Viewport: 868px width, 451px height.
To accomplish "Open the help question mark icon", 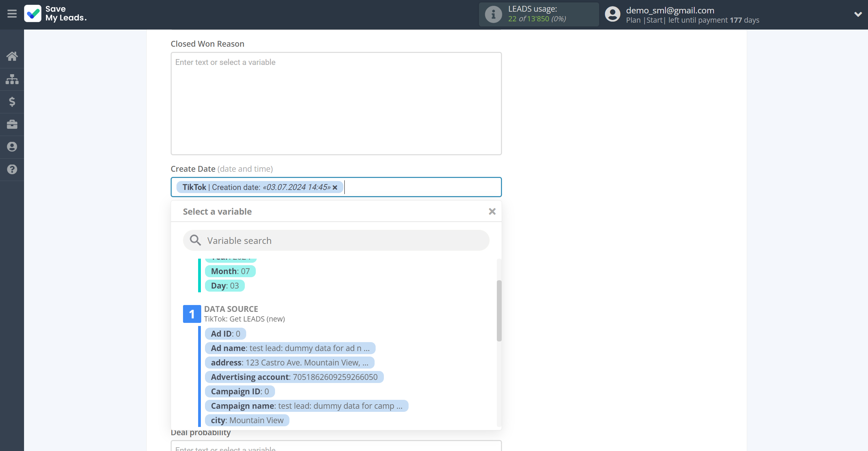I will (12, 169).
